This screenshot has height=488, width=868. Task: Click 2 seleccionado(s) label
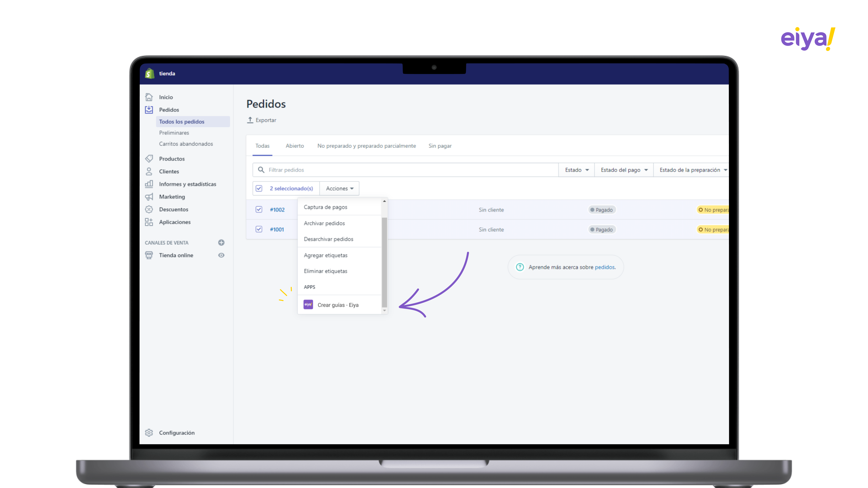(292, 188)
